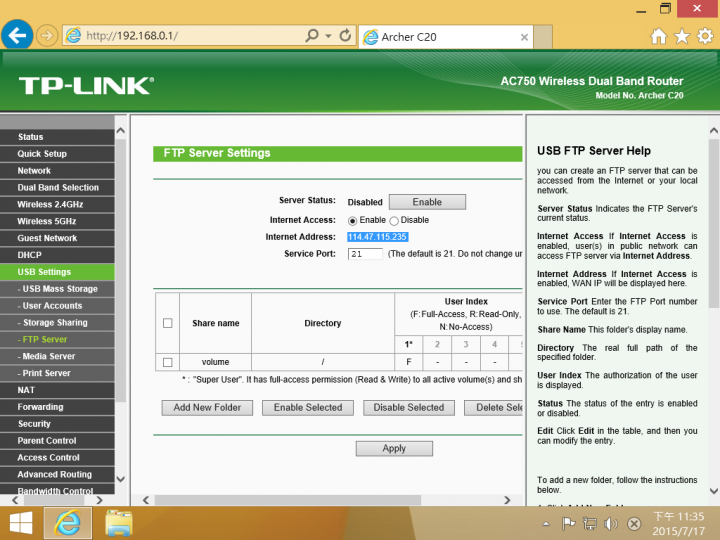Check the volume row checkbox
Screen dimensions: 720x540
pyautogui.click(x=168, y=362)
